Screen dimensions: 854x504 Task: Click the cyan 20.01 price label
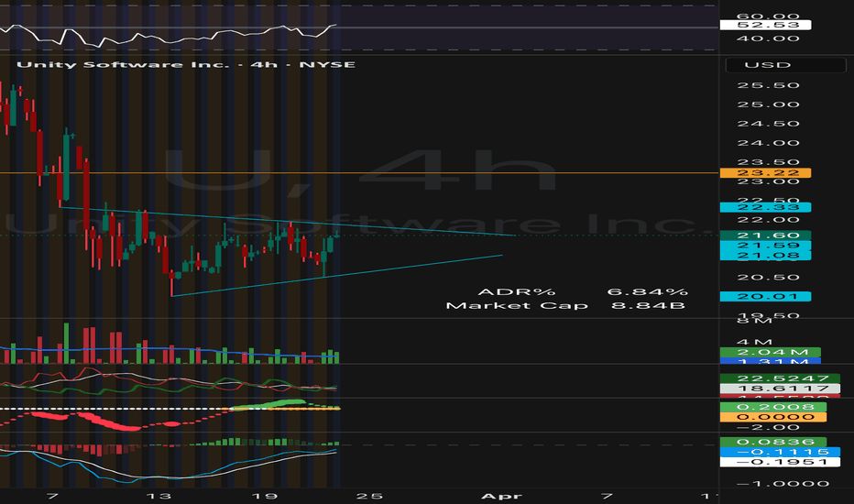765,296
